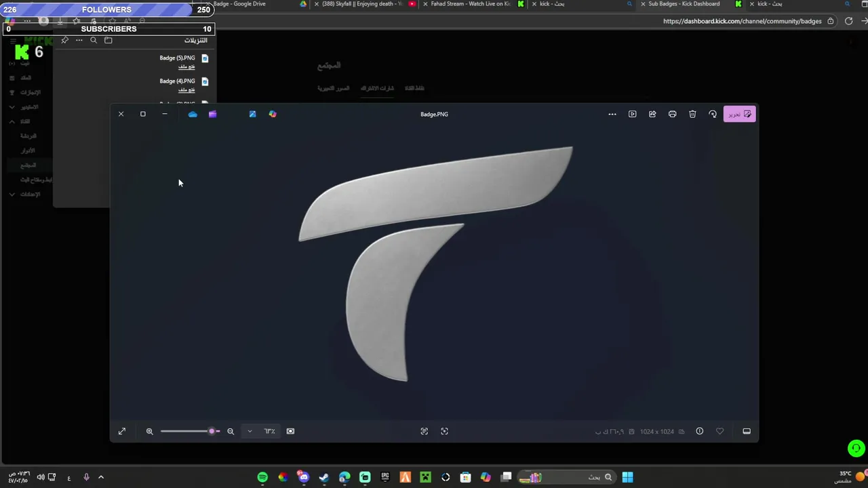Search downloads with the magnifier icon
Viewport: 868px width, 488px height.
pyautogui.click(x=94, y=40)
